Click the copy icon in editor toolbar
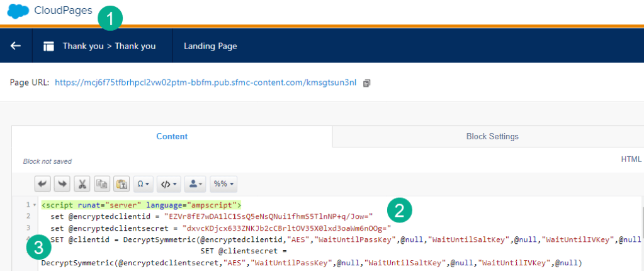Image resolution: width=644 pixels, height=271 pixels. 101,184
